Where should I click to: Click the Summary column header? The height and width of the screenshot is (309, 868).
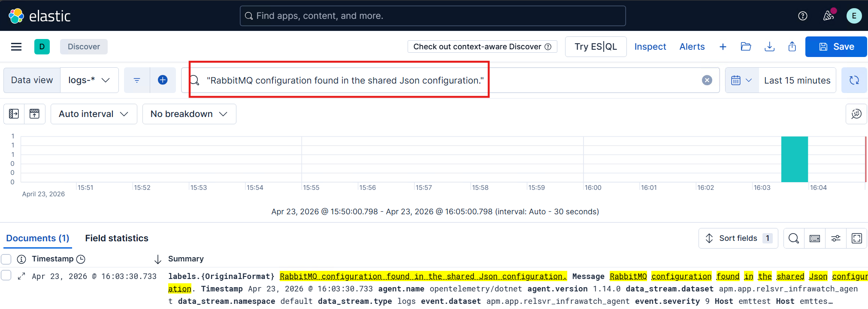coord(186,259)
